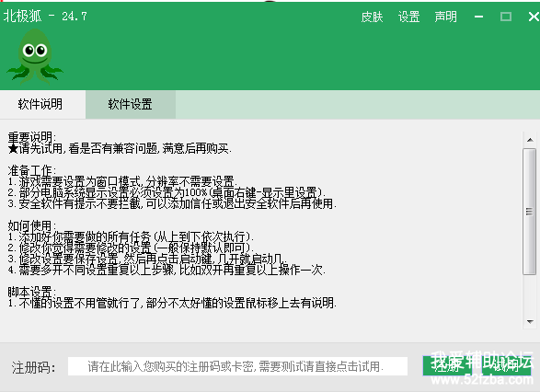
Task: Click the green 试用 trial button
Action: pos(506,366)
